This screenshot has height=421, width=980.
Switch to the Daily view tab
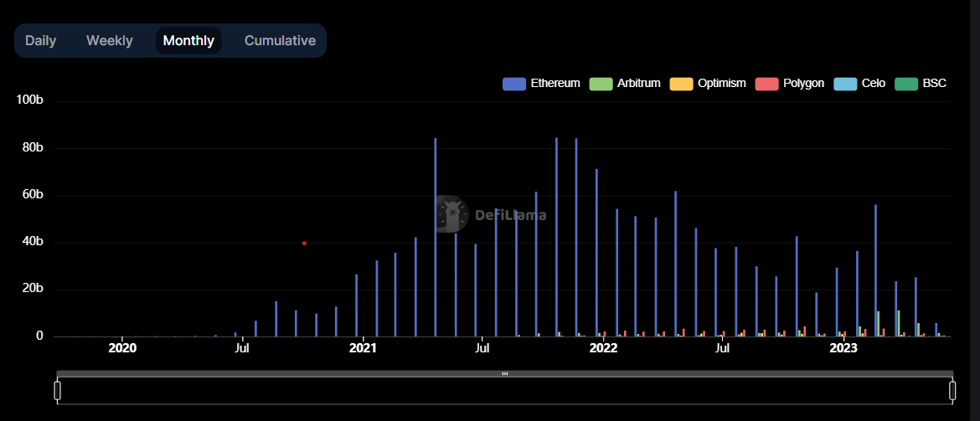pos(41,41)
